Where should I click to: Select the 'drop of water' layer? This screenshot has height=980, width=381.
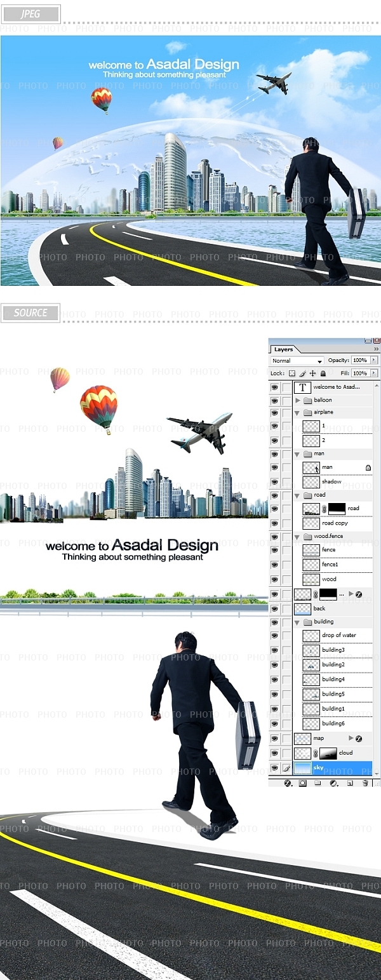click(338, 635)
